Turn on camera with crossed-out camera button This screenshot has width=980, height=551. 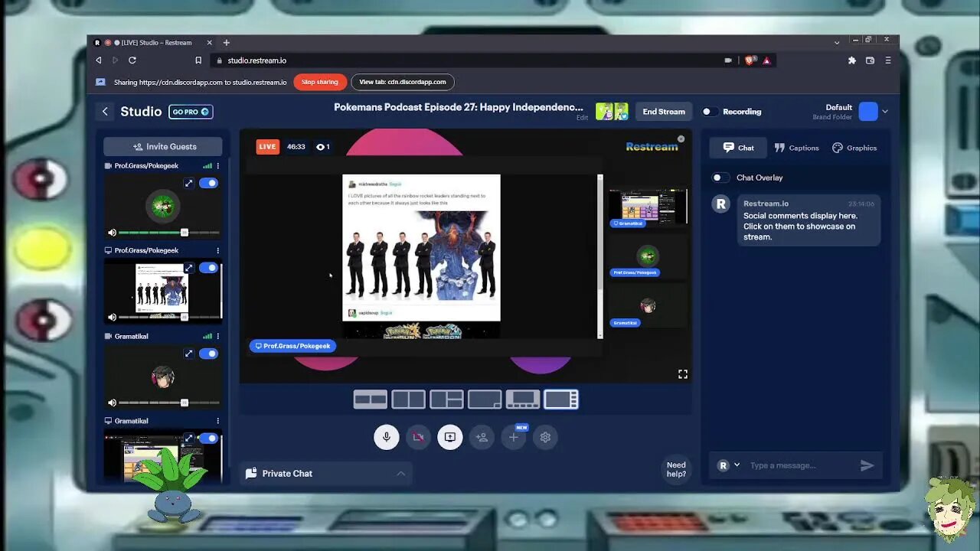[418, 437]
